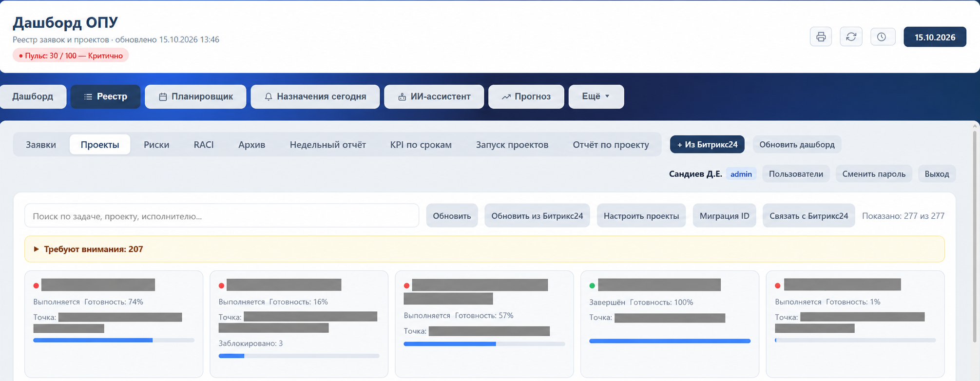This screenshot has width=980, height=381.
Task: Click the + Из Битрикс24 button
Action: pyautogui.click(x=707, y=144)
